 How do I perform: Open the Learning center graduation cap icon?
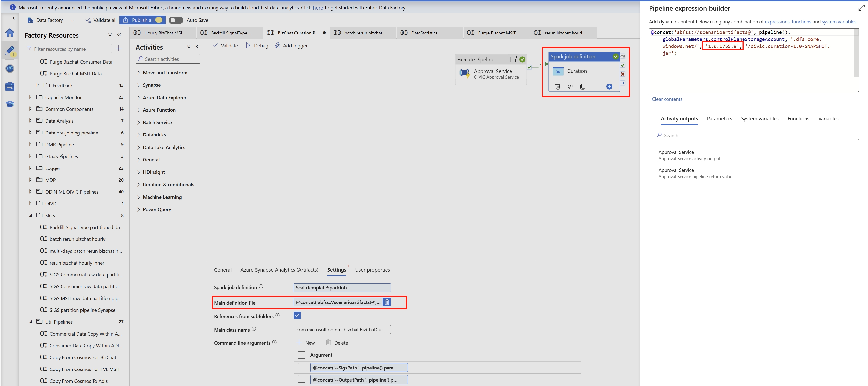point(10,104)
